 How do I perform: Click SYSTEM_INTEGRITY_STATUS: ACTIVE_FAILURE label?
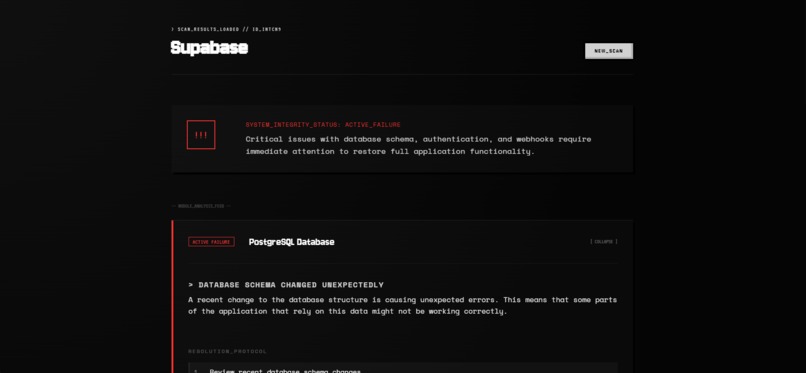(323, 125)
